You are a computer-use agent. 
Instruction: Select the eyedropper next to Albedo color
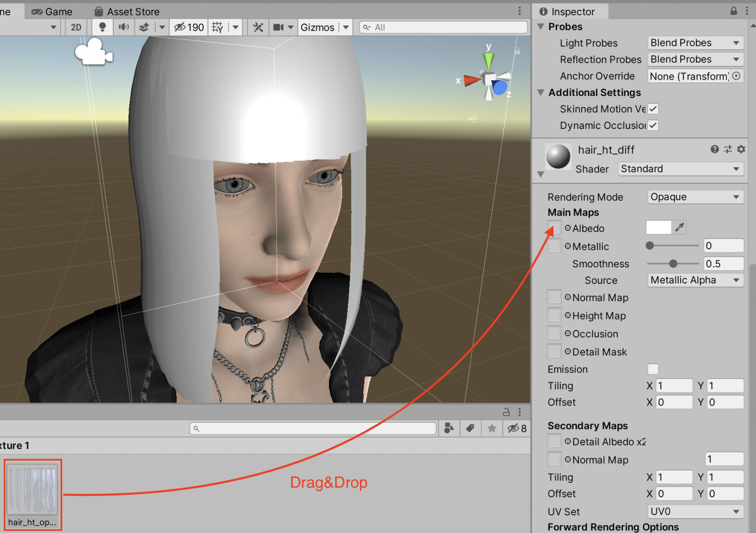pyautogui.click(x=680, y=227)
